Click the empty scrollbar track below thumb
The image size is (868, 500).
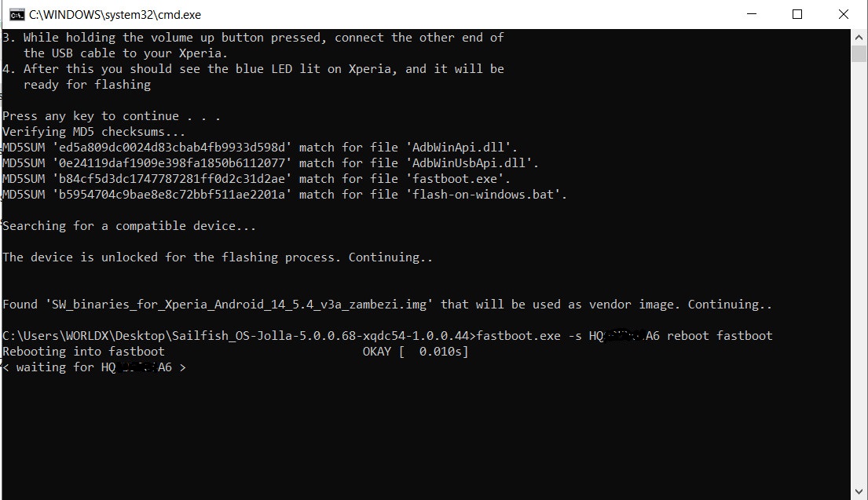859,271
